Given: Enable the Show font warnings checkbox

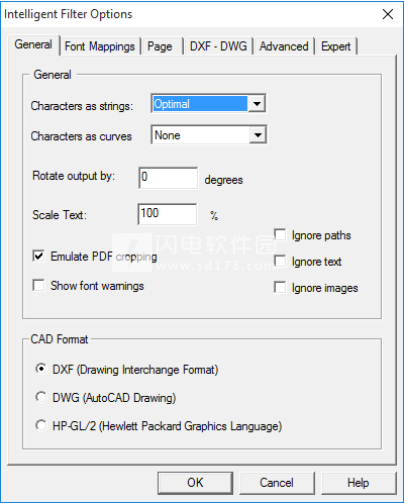Looking at the screenshot, I should click(x=39, y=285).
